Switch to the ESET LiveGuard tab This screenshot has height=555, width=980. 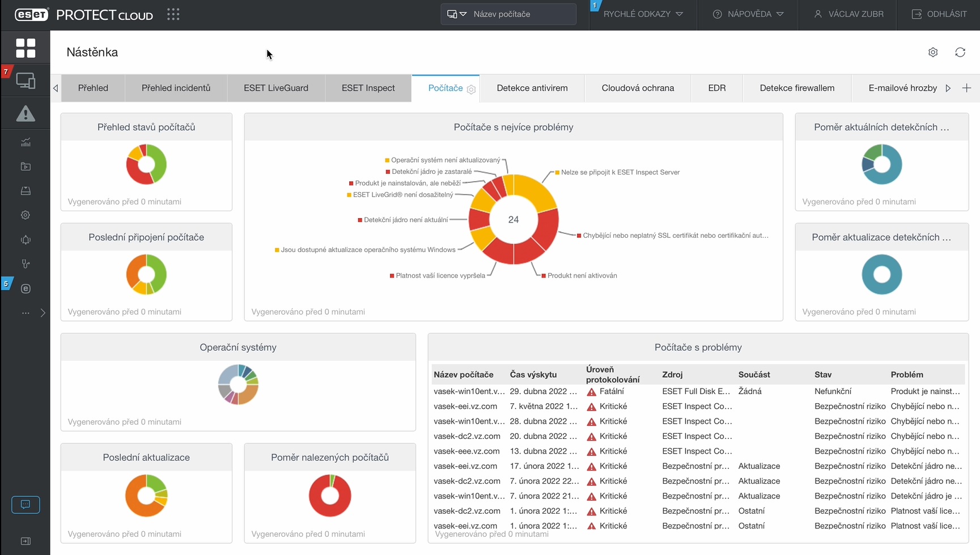coord(276,88)
